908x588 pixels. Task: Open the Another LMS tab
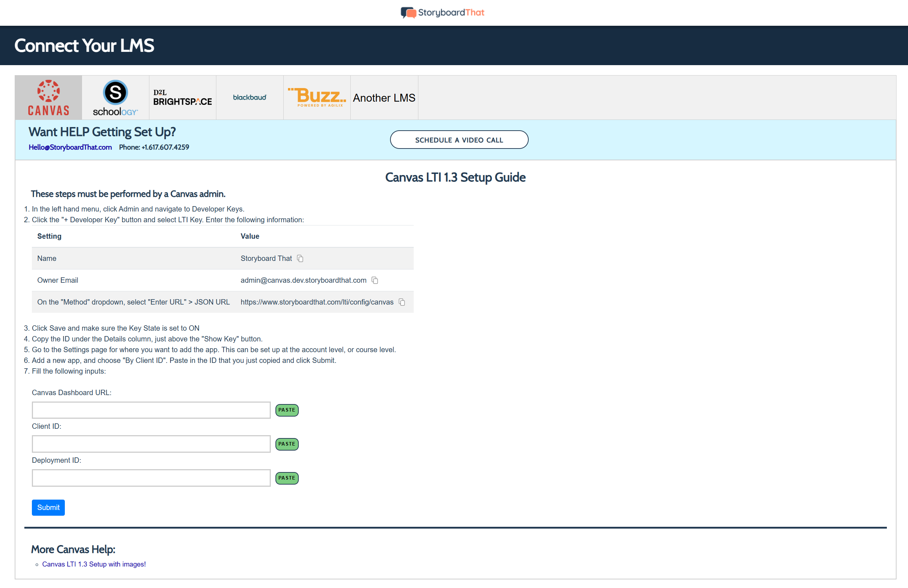[x=384, y=98]
